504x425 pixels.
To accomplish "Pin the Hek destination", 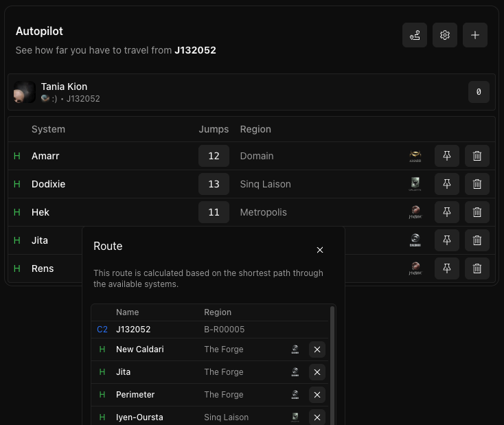I will (447, 212).
